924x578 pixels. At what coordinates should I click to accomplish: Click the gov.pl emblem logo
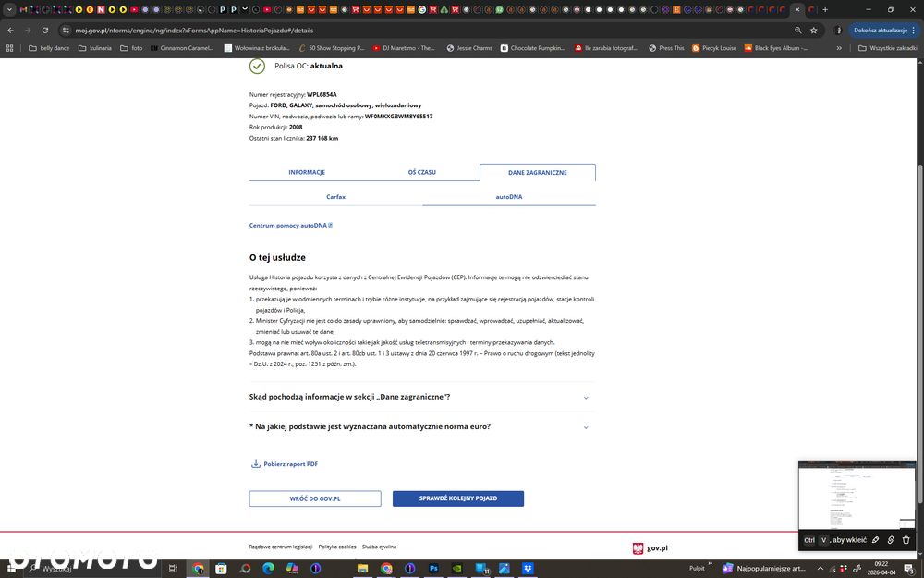coord(638,548)
